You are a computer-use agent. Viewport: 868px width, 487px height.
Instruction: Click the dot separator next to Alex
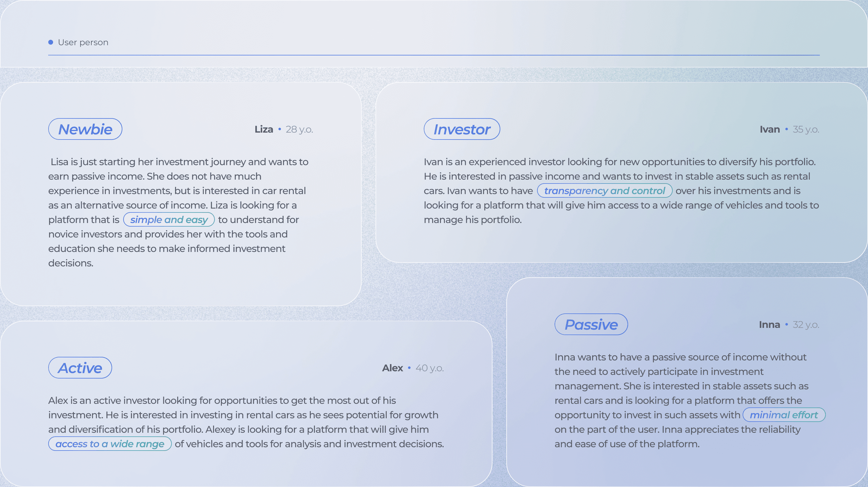pos(409,368)
